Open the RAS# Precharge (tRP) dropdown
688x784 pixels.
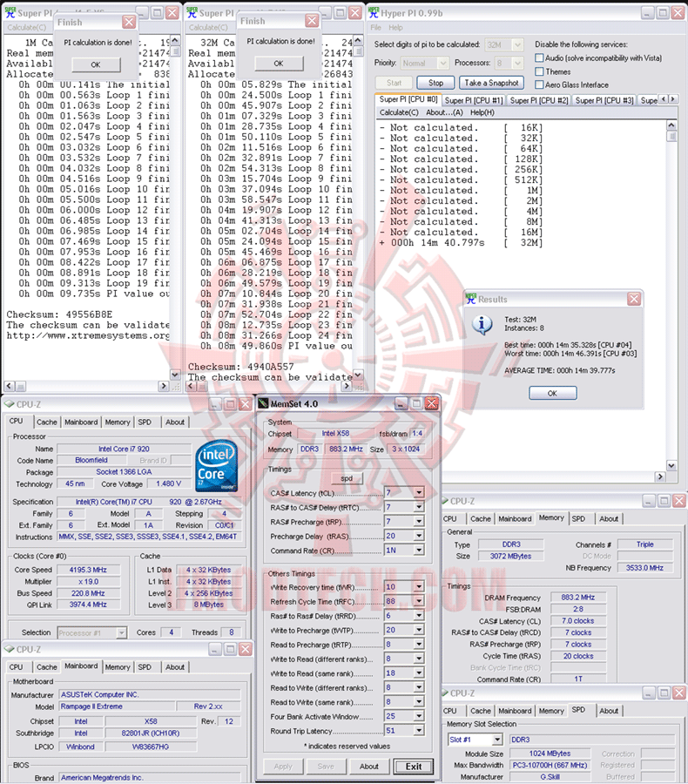click(x=419, y=522)
